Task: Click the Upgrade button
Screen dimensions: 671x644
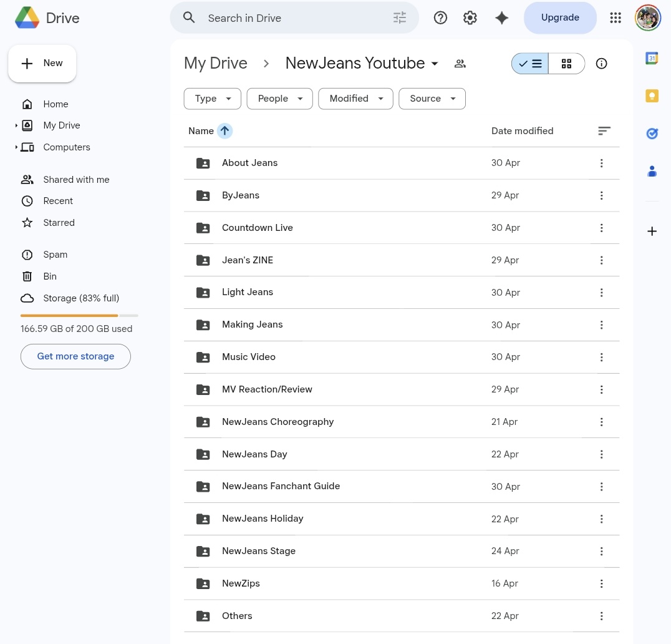Action: click(x=560, y=17)
